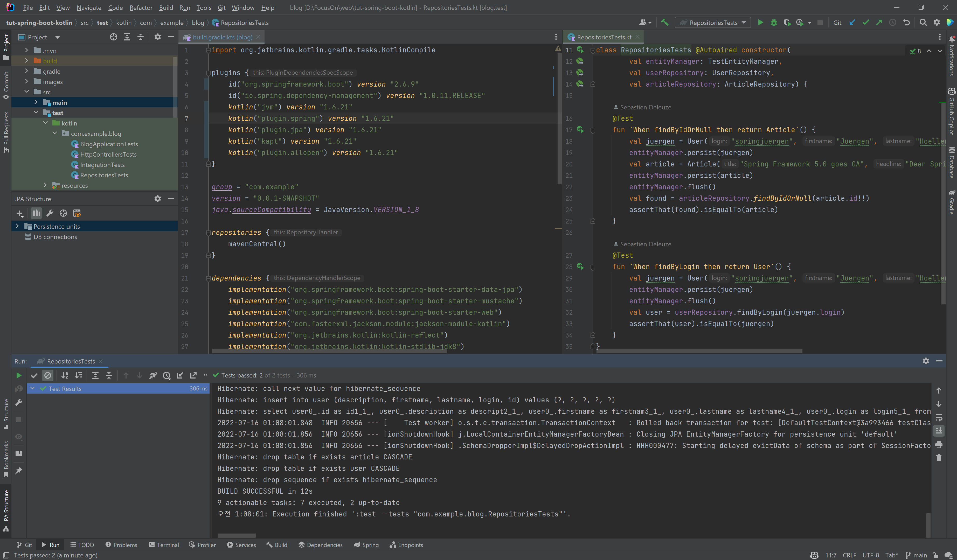Viewport: 957px width, 560px height.
Task: Add new item in JPA Structure panel
Action: click(x=20, y=213)
